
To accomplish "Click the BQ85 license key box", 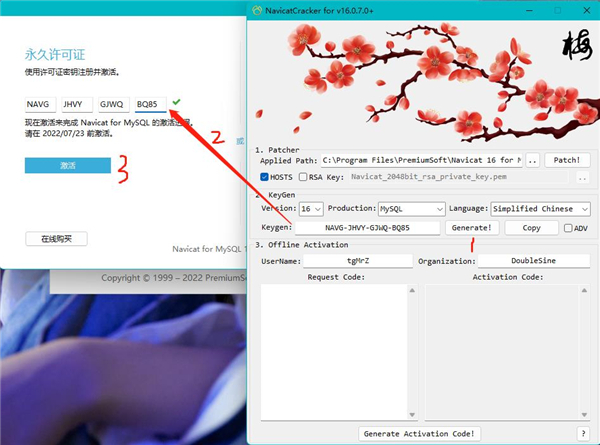I will pyautogui.click(x=150, y=104).
